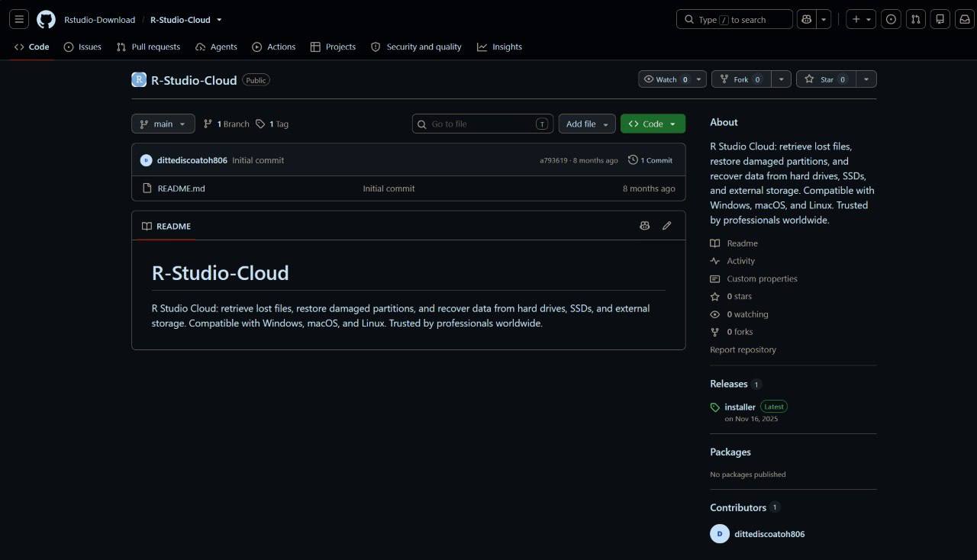View the 1 Tag link
Screen dimensions: 977x560
pyautogui.click(x=272, y=124)
